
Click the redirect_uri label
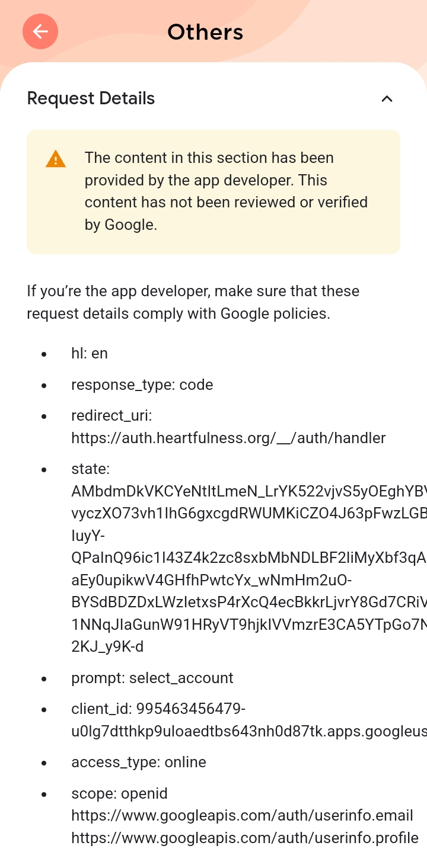pyautogui.click(x=111, y=416)
